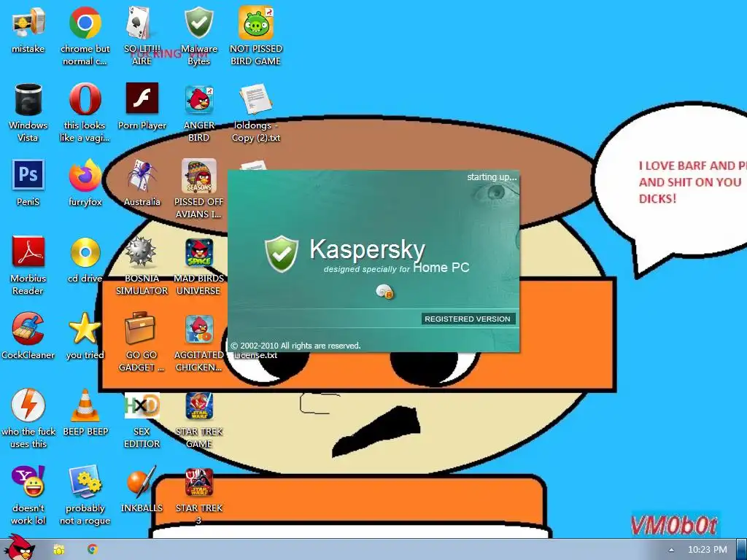Select the HxD hex editor desktop icon
Screen dimensions: 747x560
pos(142,405)
